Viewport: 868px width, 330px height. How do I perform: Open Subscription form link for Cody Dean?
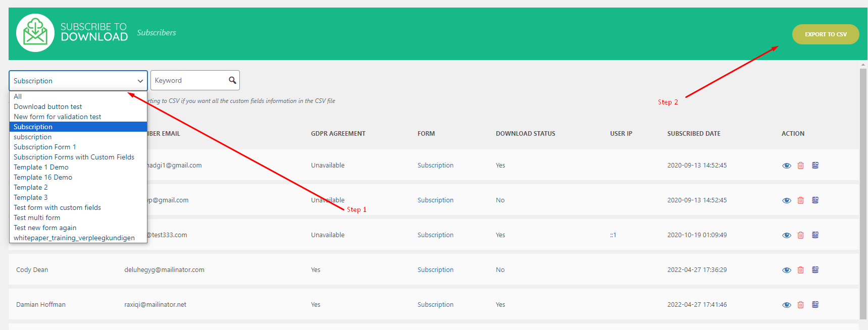[x=435, y=270]
